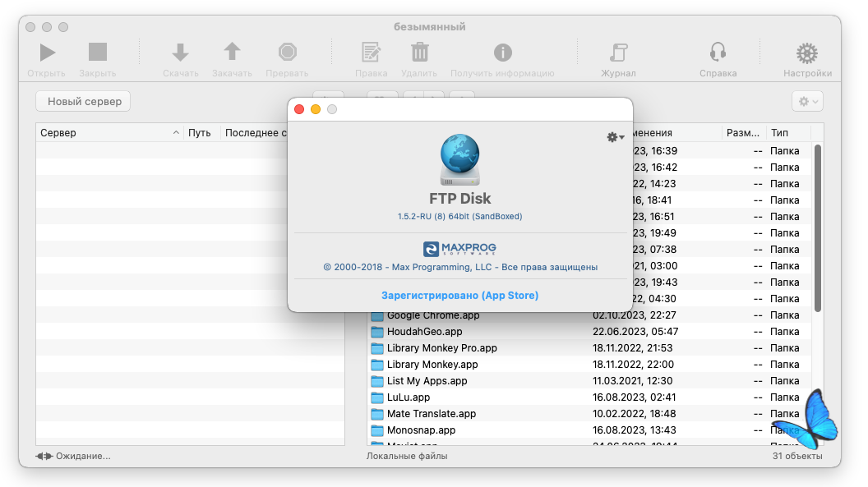The image size is (868, 487).
Task: Click Зарегистрировано (App Store) link
Action: (459, 295)
